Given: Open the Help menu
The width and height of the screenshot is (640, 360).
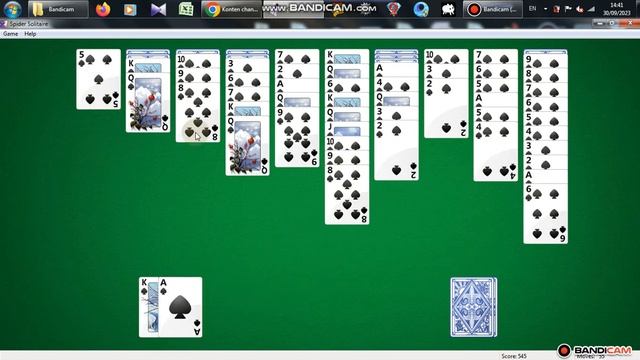Looking at the screenshot, I should click(x=30, y=34).
